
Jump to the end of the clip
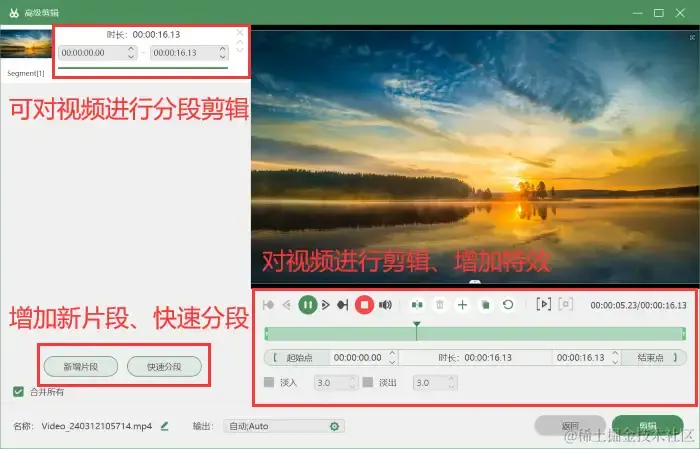click(x=342, y=305)
